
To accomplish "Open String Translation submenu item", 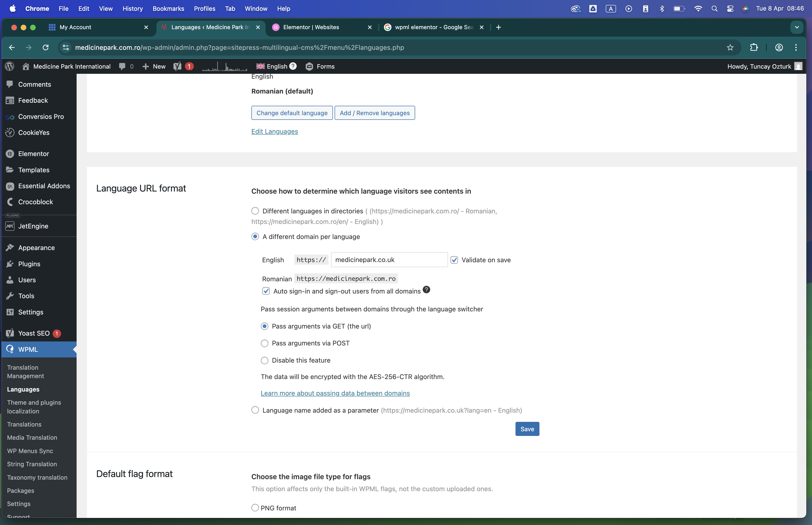I will (x=32, y=464).
